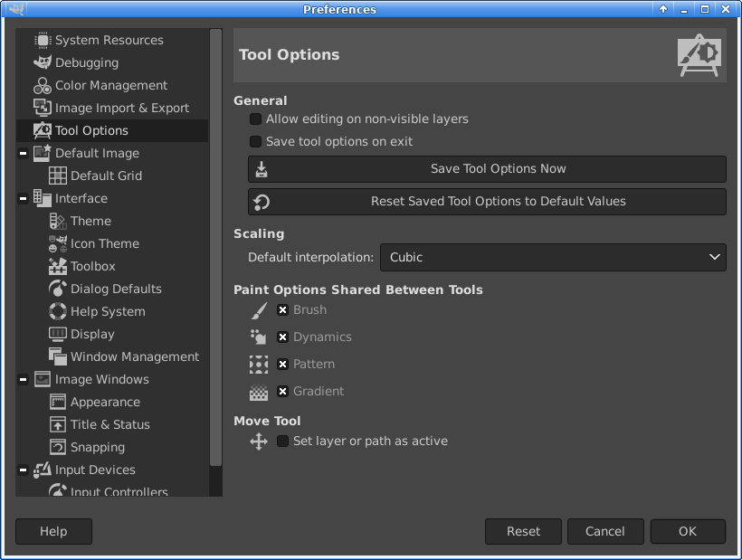742x560 pixels.
Task: Collapse the Interface tree section
Action: tap(23, 198)
